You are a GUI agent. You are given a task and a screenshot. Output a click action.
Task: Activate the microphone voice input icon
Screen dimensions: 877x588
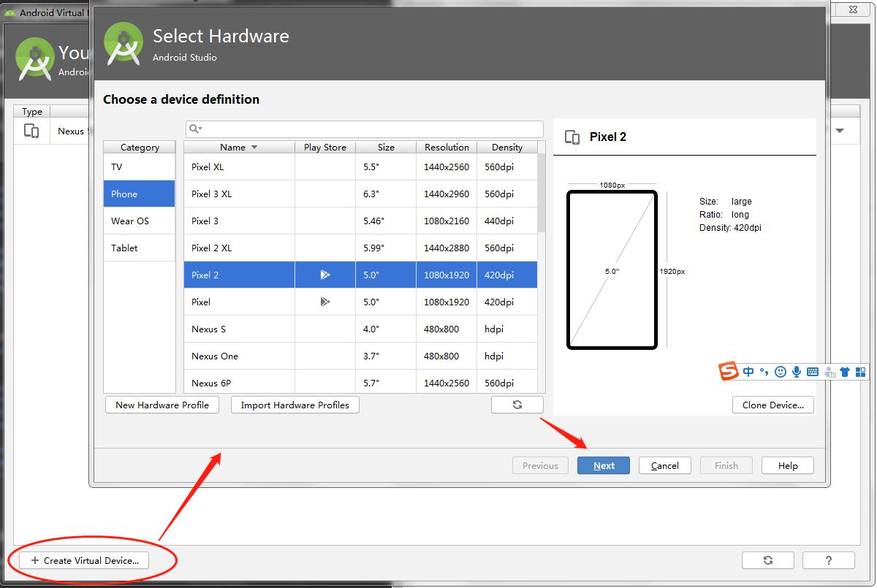pos(797,372)
